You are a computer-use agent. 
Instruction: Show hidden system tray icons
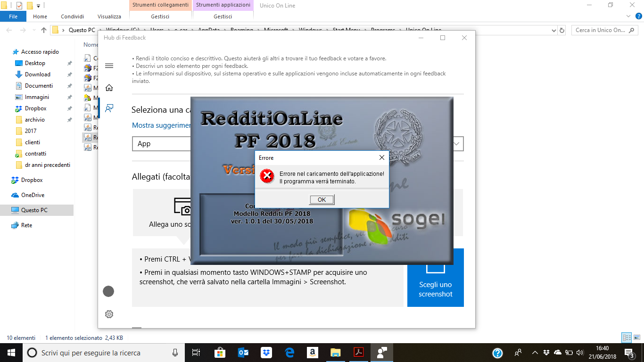pos(535,353)
